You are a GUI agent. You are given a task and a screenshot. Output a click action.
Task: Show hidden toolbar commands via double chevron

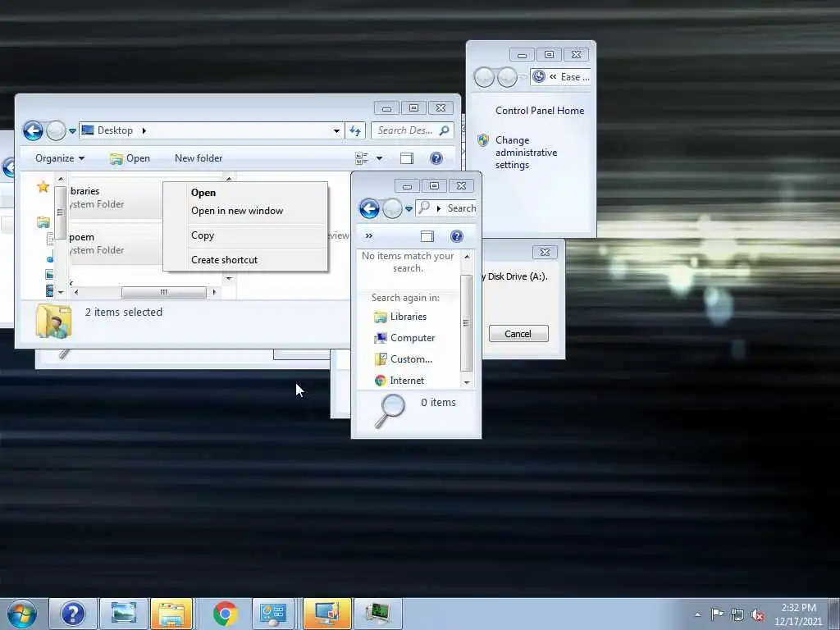click(x=368, y=235)
